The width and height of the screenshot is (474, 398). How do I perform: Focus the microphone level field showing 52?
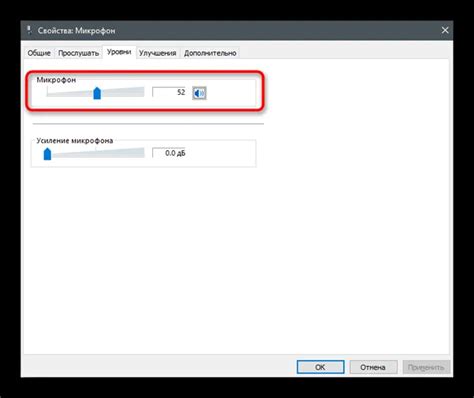coord(169,92)
